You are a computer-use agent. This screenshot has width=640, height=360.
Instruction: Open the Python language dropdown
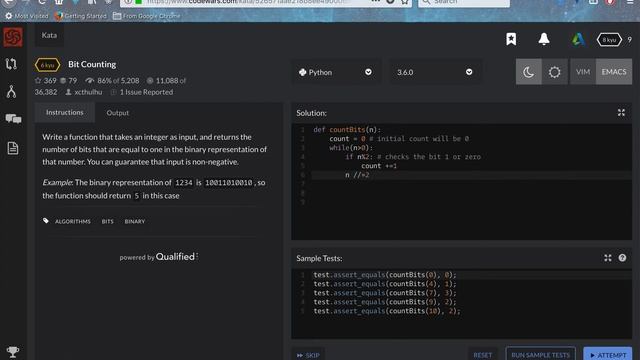336,72
